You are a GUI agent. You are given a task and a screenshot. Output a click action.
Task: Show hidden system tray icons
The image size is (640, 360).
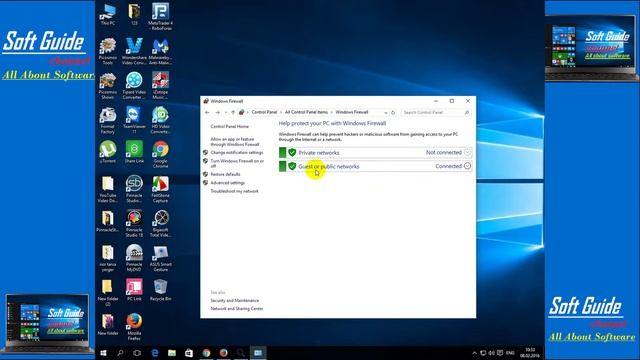click(x=474, y=353)
